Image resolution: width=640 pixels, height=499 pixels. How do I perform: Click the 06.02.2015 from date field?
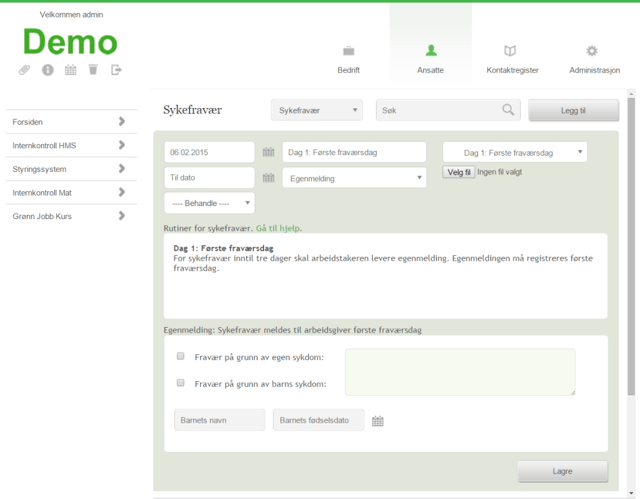coord(209,152)
